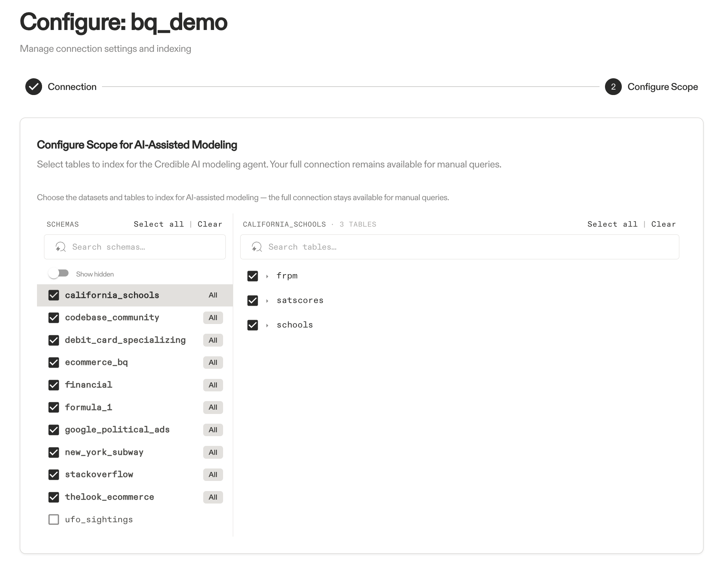Select the thelook_ecommerce schema row
Viewport: 728px width, 567px height.
pos(135,497)
